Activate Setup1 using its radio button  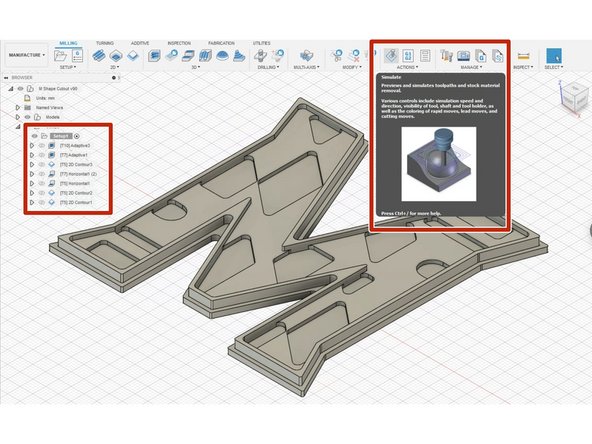(77, 136)
